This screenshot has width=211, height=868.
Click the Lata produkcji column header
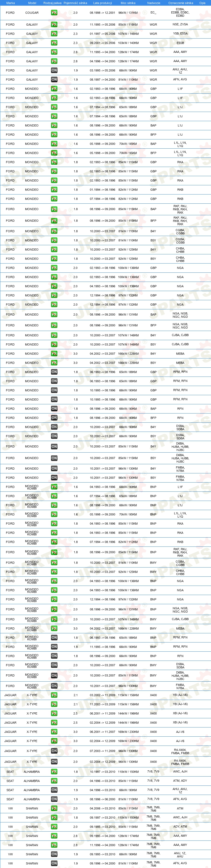tap(103, 3)
